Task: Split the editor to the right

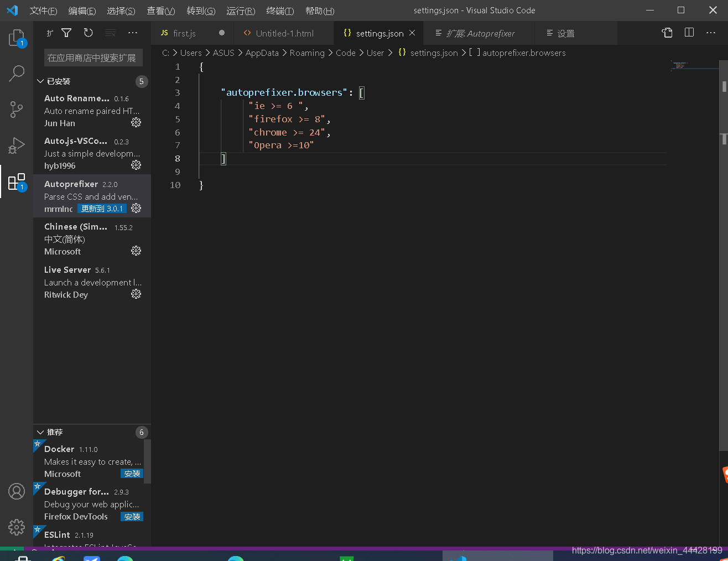Action: point(689,33)
